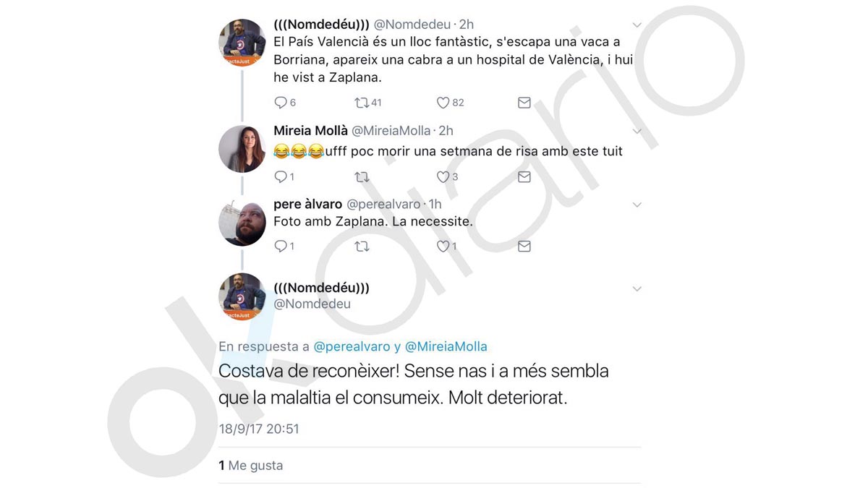
Task: Send pere àlvaro's tweet via direct message
Action: pyautogui.click(x=524, y=247)
